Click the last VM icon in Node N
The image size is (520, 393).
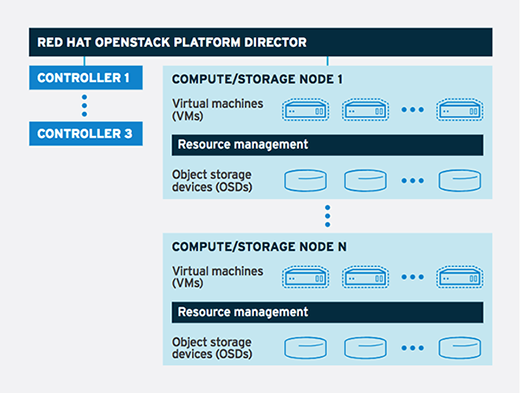click(x=460, y=277)
